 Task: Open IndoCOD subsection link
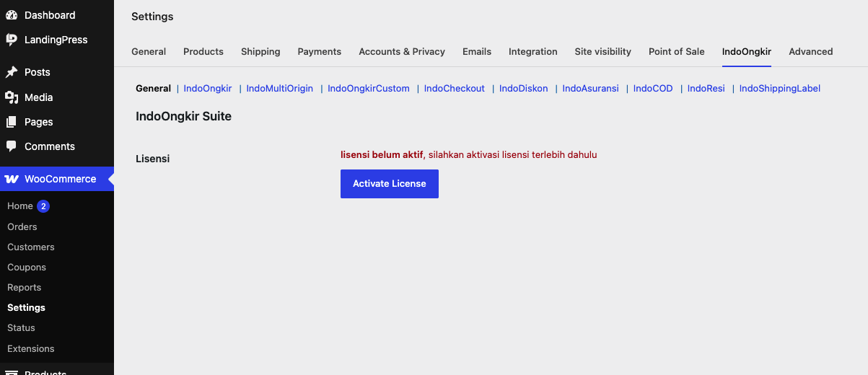click(x=653, y=89)
